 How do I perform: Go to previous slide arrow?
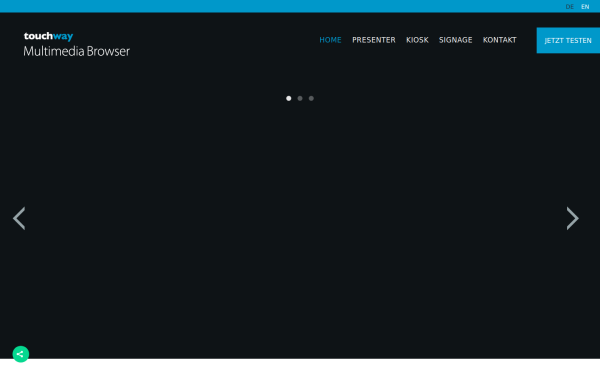[19, 218]
